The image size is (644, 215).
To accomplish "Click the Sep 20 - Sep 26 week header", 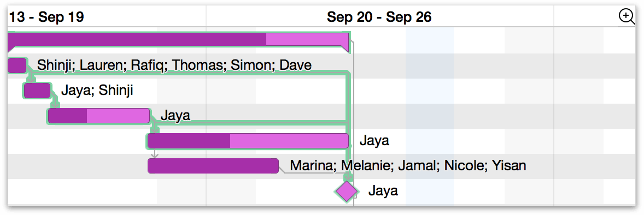I will pyautogui.click(x=379, y=17).
